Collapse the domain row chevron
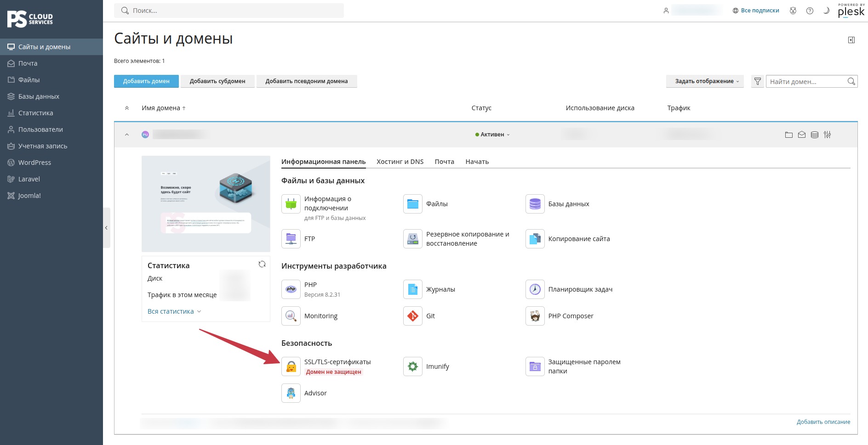 (x=127, y=135)
